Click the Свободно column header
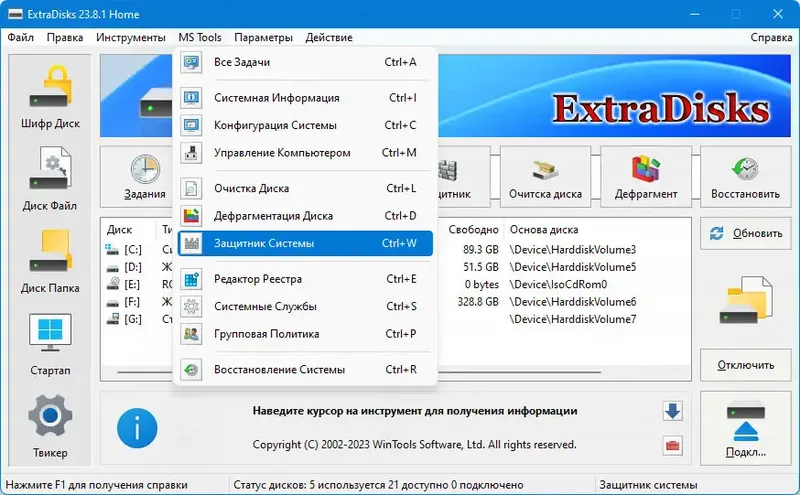This screenshot has width=800, height=495. [473, 230]
